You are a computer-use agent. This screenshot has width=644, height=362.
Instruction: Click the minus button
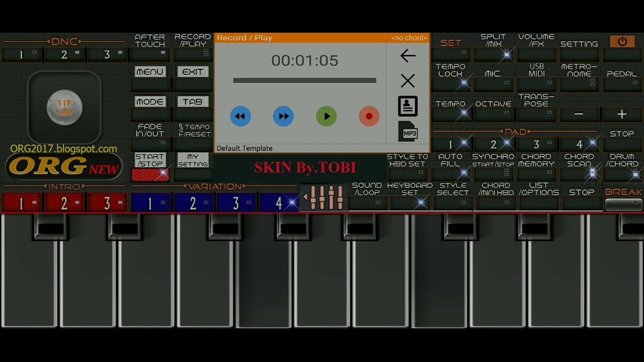[x=579, y=115]
